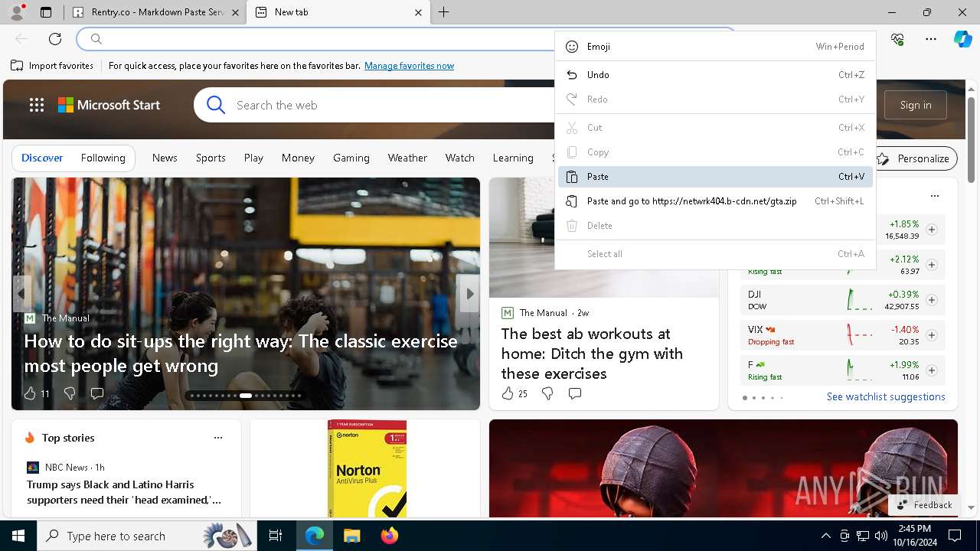Screen dimensions: 980x551
Task: Open watchlist card more options
Action: [934, 196]
